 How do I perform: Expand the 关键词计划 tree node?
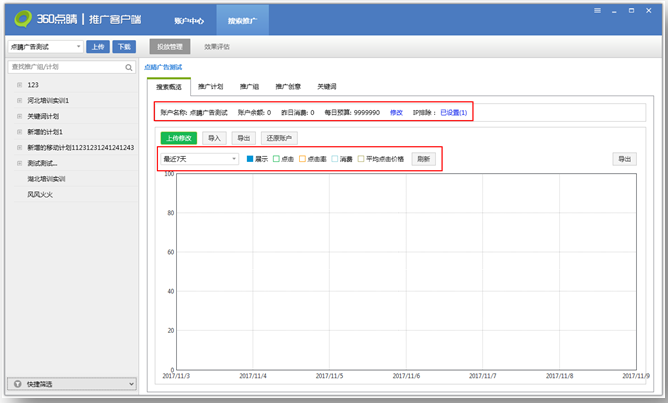point(19,116)
